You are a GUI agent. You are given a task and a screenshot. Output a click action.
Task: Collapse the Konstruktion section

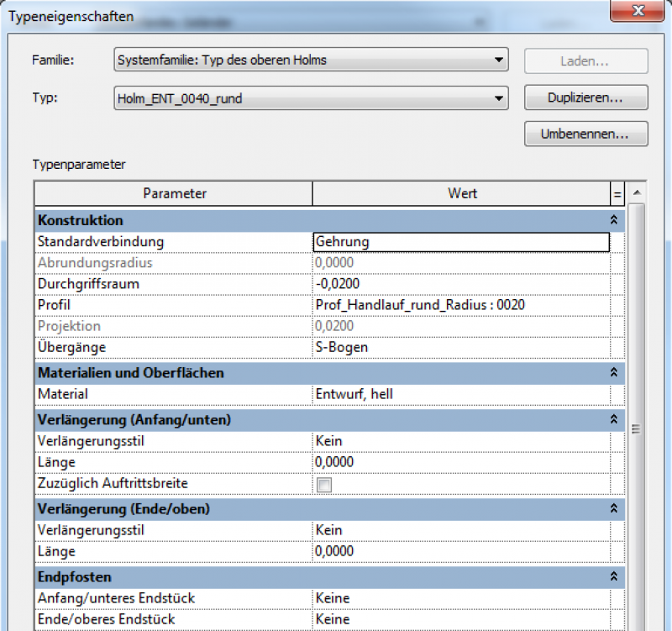(614, 220)
